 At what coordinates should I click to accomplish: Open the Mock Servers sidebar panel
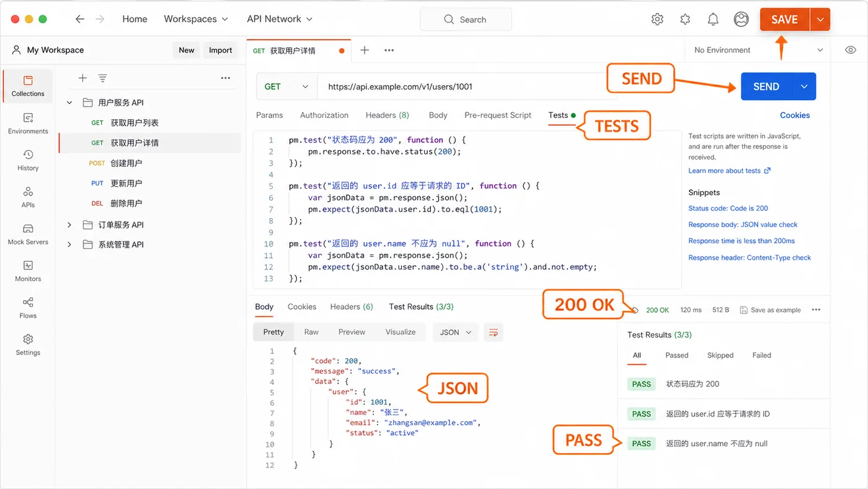point(28,234)
